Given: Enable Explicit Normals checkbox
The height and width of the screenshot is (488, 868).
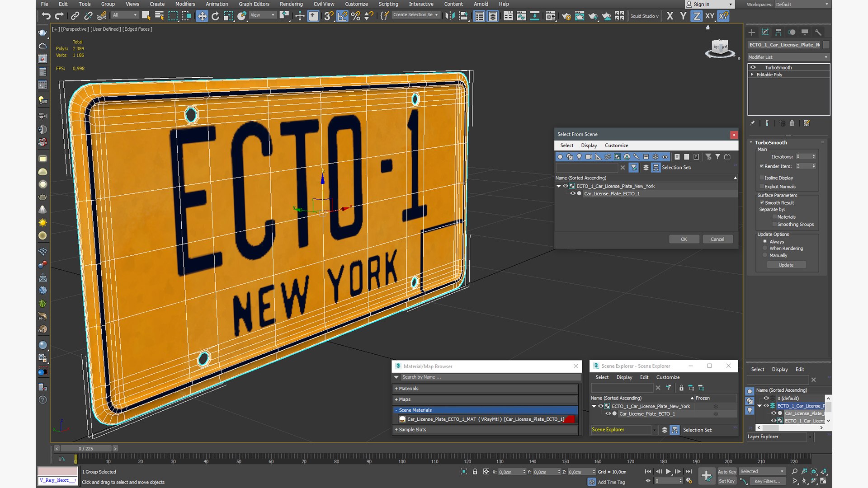Looking at the screenshot, I should click(x=762, y=187).
